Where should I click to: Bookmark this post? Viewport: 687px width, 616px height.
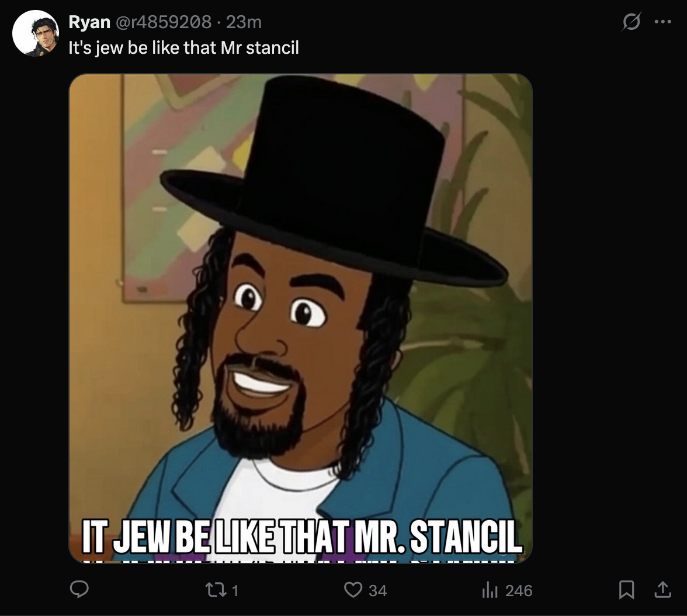click(626, 590)
